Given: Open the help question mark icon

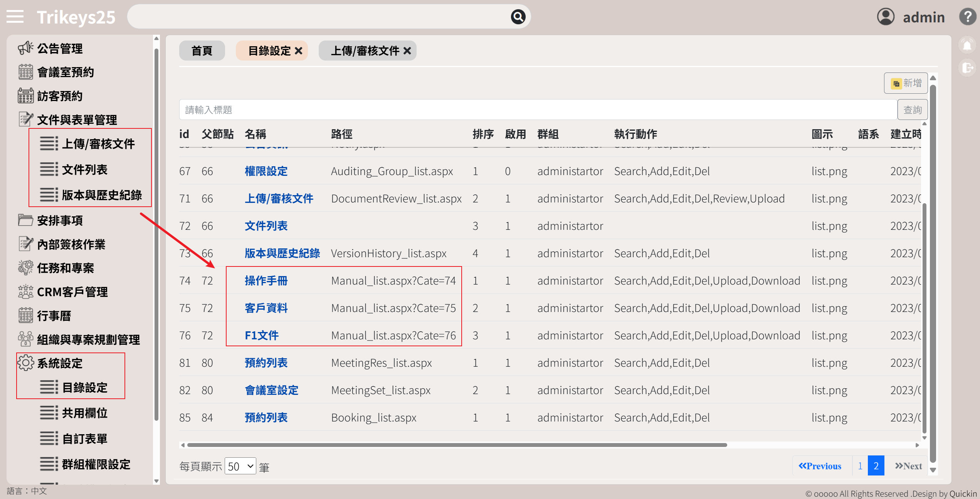Looking at the screenshot, I should [x=967, y=17].
